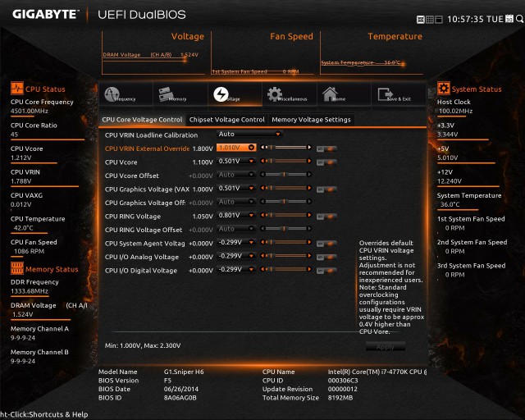Open the CPU System Agent Voltage -0.299V dropdown

point(236,242)
